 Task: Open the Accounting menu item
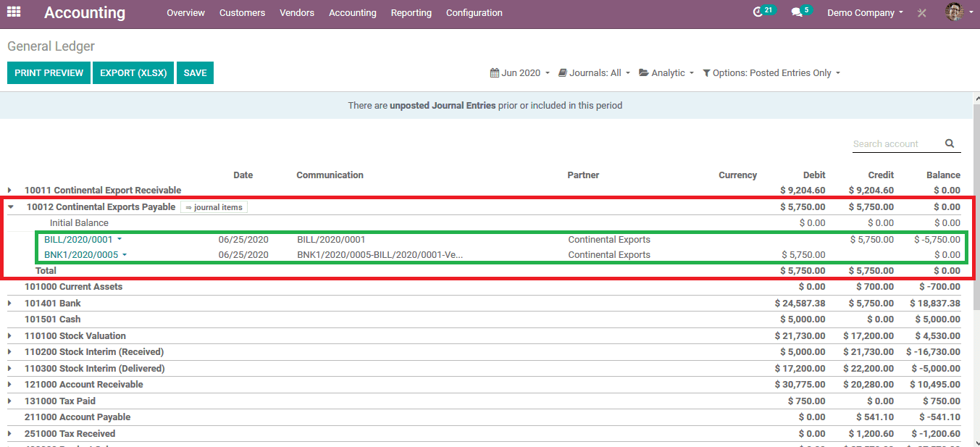[352, 12]
